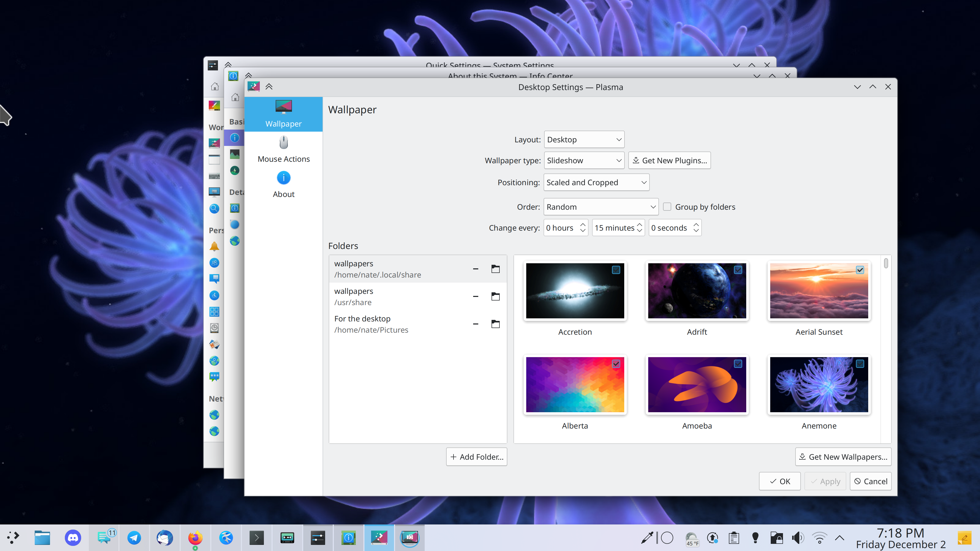Open folder icon for /usr/share wallpapers

click(x=495, y=297)
